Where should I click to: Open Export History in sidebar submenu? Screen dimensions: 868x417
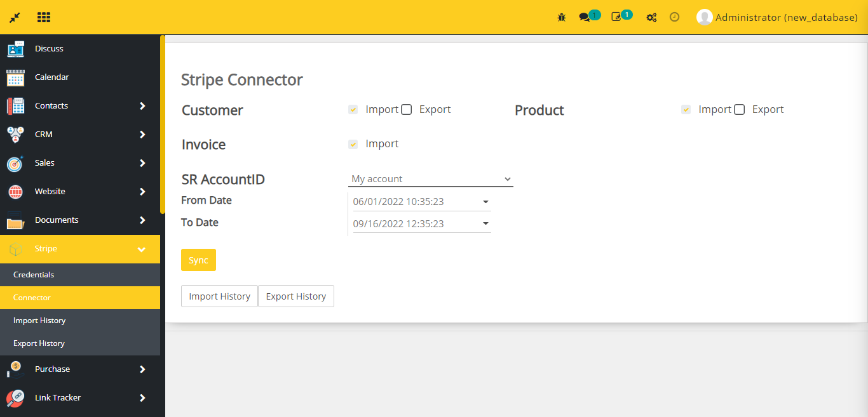pyautogui.click(x=39, y=343)
